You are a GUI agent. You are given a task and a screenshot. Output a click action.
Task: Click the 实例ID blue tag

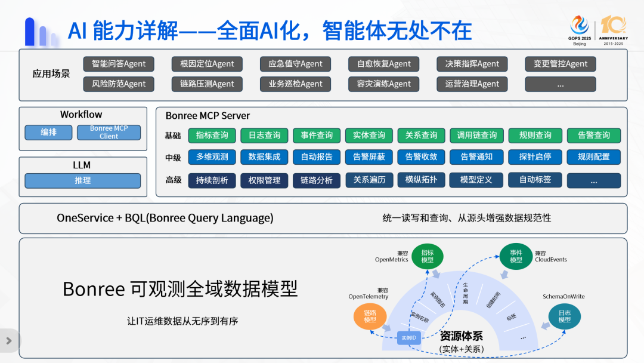coord(409,338)
